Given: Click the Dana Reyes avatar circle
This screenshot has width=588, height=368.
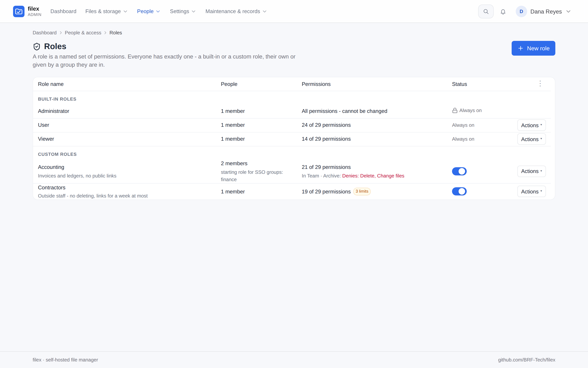Looking at the screenshot, I should coord(521,11).
